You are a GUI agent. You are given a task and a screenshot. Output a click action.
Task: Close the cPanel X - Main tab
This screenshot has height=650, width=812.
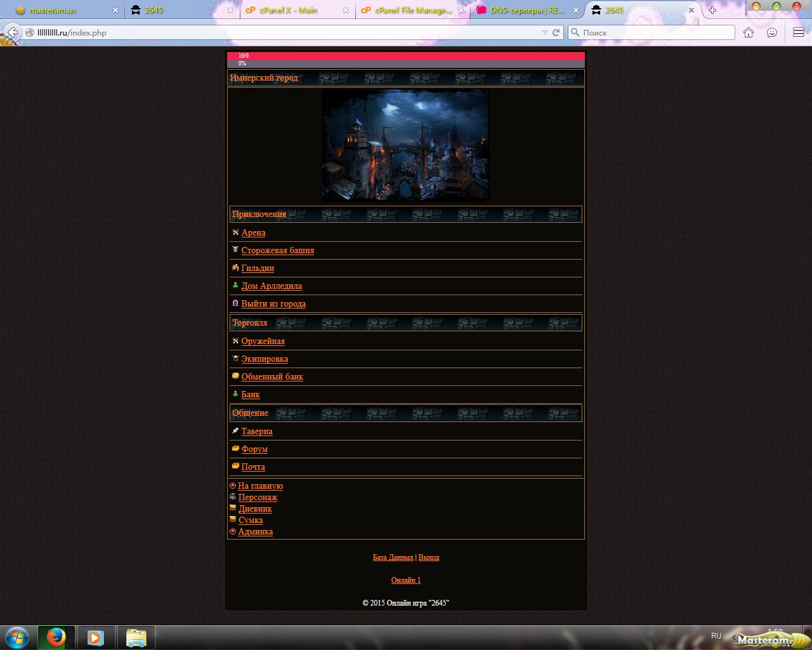[346, 10]
